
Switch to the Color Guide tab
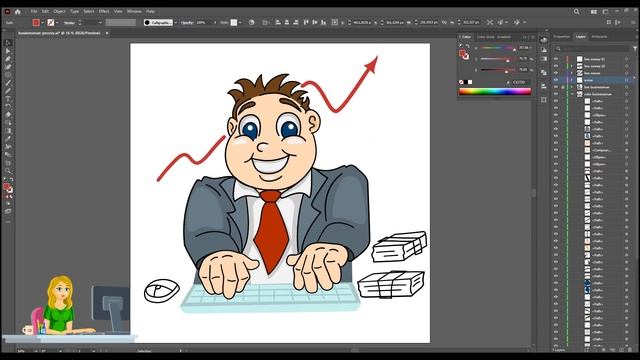485,37
